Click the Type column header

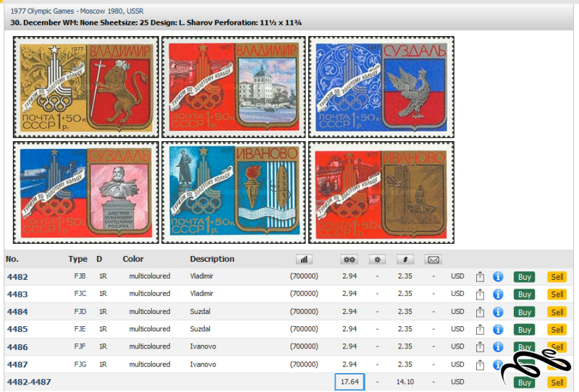click(77, 259)
